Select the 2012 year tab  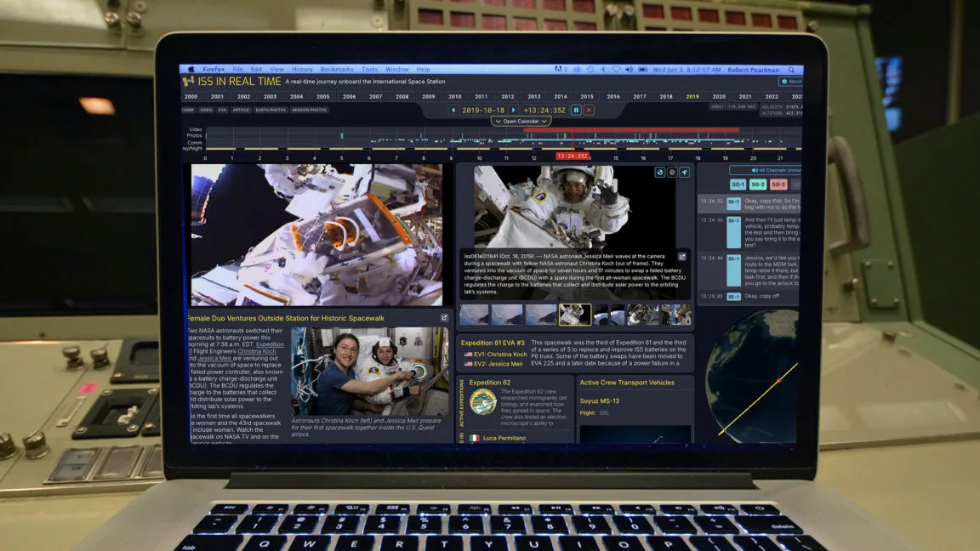point(506,97)
